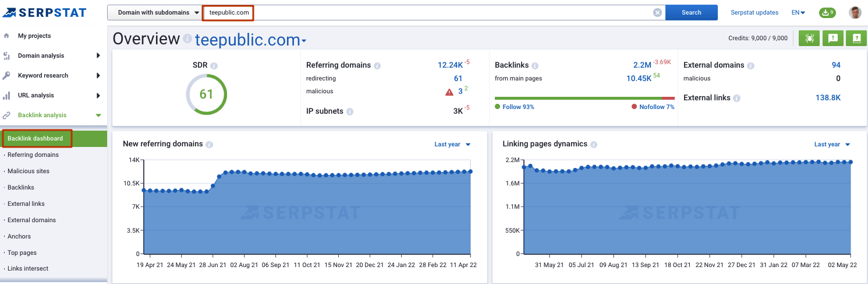
Task: Open the downloads icon showing 9
Action: pos(827,12)
